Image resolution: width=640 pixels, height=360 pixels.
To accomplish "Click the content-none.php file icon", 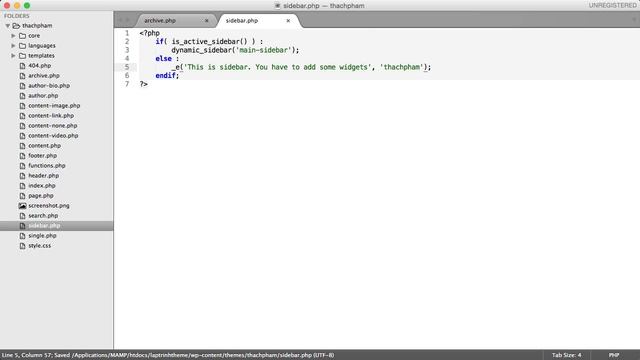I will 22,126.
